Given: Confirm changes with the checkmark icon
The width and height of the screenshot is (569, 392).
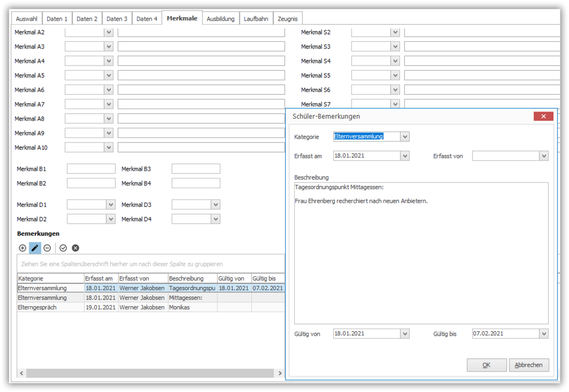Looking at the screenshot, I should click(x=63, y=248).
